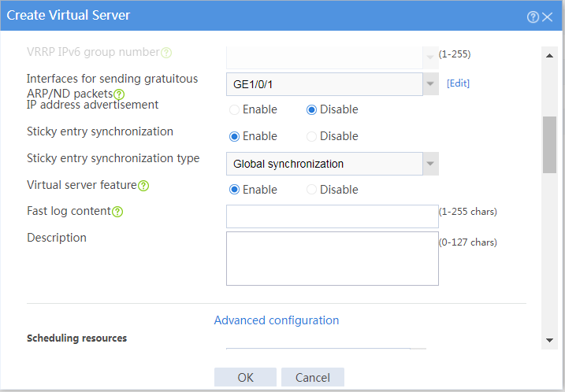This screenshot has width=565, height=392.
Task: Open Sticky entry synchronization type dropdown
Action: 430,164
